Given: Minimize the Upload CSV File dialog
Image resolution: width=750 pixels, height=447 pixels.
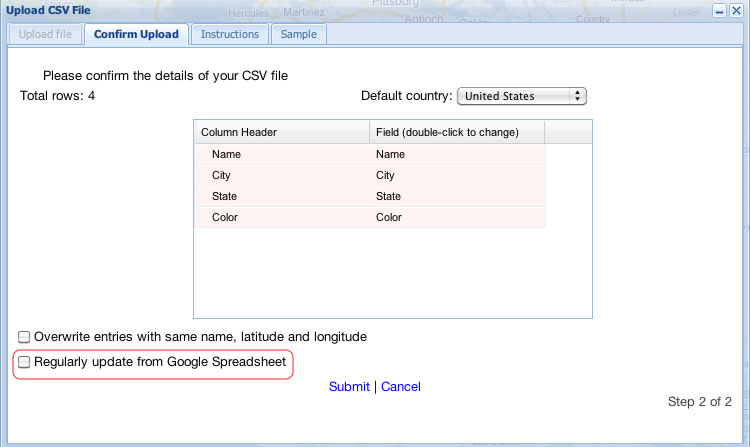Looking at the screenshot, I should pos(719,10).
